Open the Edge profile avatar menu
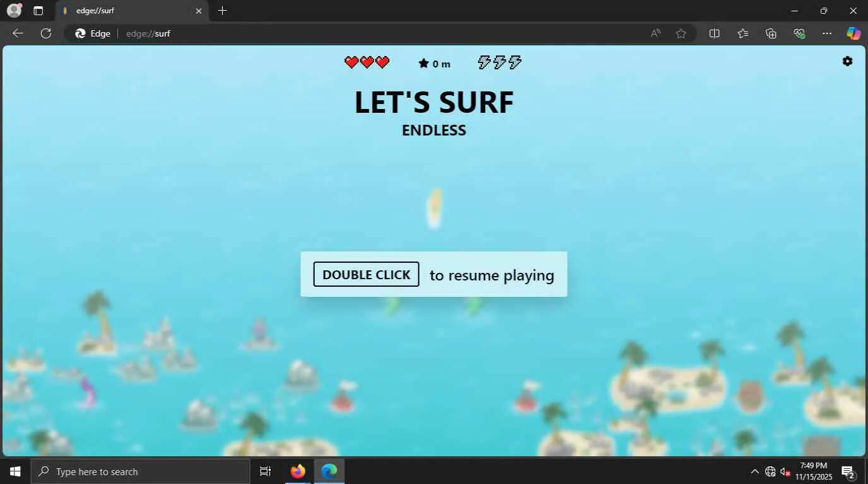This screenshot has width=868, height=484. pyautogui.click(x=14, y=11)
